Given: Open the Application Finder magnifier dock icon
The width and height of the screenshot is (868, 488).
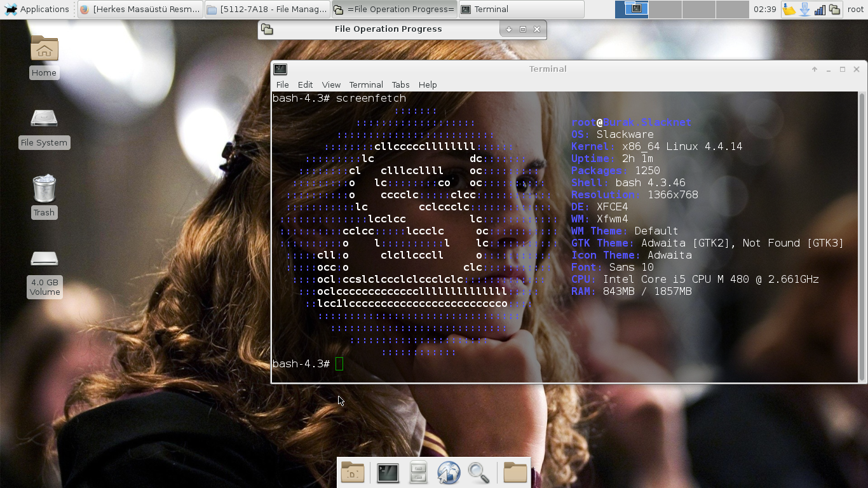Looking at the screenshot, I should 478,473.
